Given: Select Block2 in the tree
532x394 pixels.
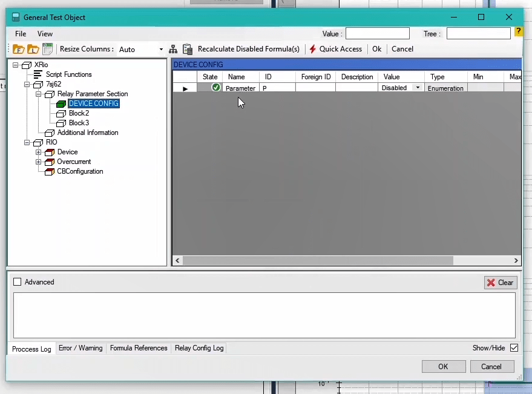Looking at the screenshot, I should point(79,113).
